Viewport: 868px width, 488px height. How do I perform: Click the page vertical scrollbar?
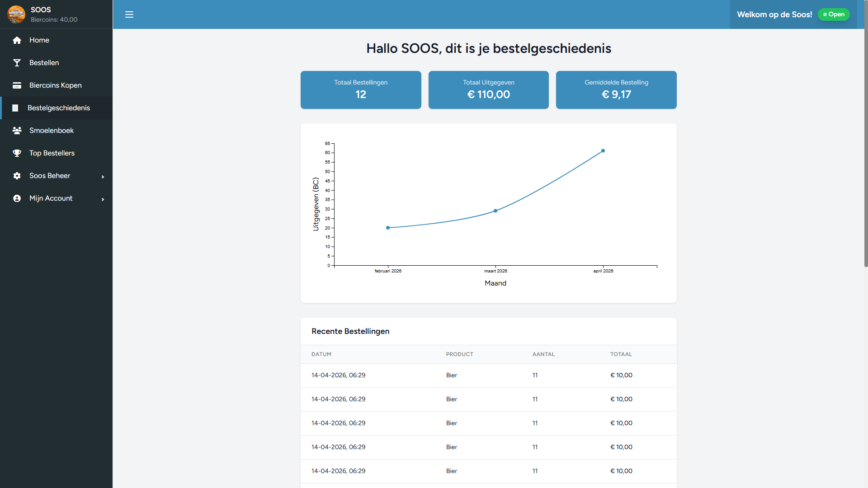point(865,136)
